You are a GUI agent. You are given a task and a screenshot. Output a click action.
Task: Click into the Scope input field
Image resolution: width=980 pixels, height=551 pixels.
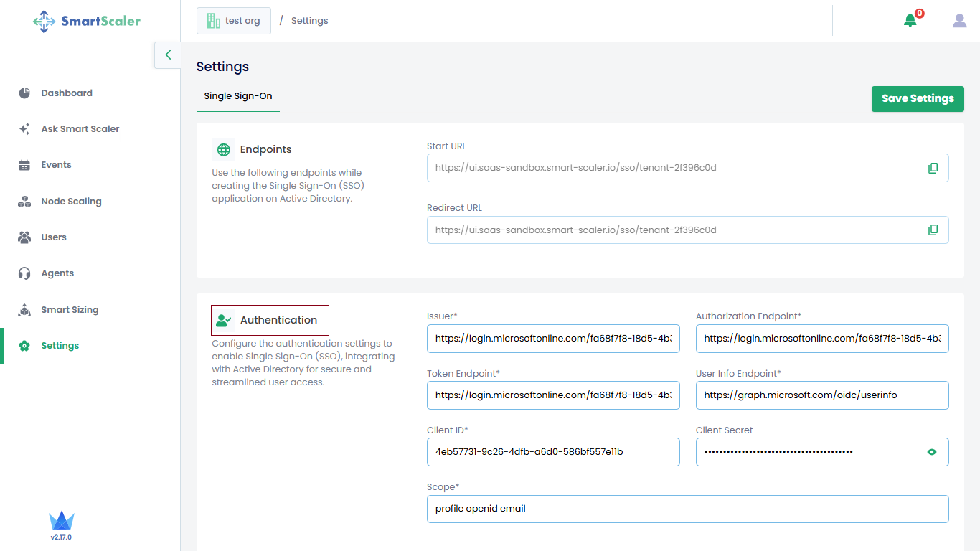(687, 509)
